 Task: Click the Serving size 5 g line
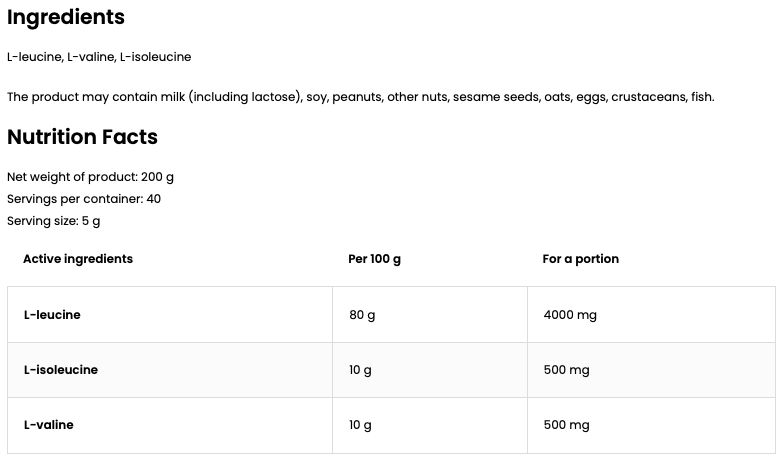[x=54, y=221]
